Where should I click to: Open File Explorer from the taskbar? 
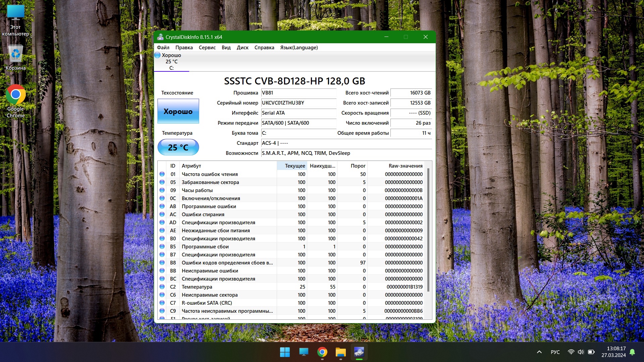click(x=340, y=352)
